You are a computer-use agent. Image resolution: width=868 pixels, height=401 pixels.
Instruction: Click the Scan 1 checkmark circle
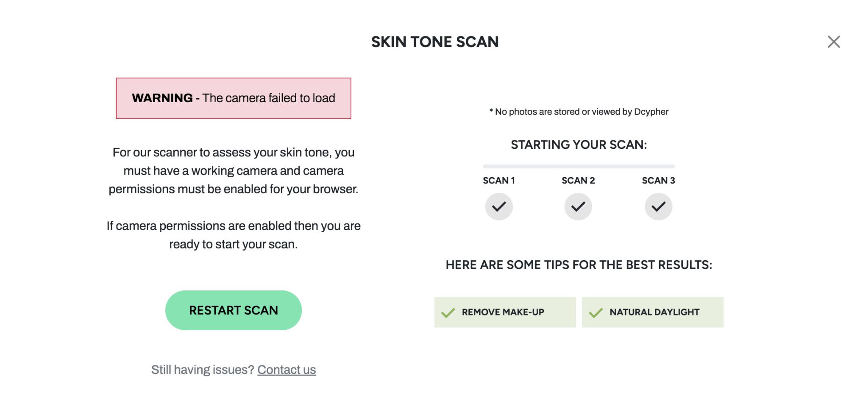pos(499,207)
